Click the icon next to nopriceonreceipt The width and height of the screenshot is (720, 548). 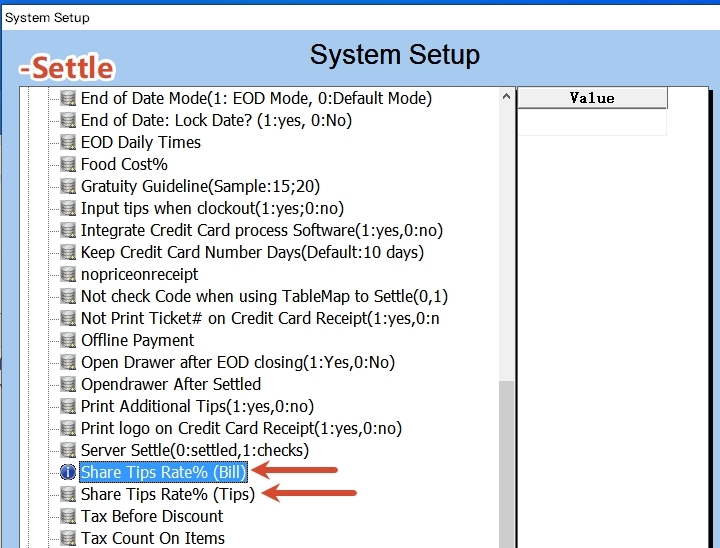[68, 275]
